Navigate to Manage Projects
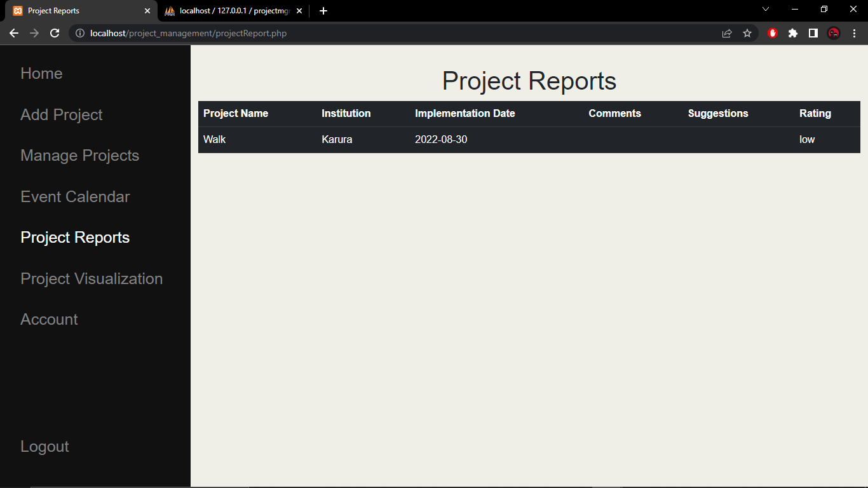 pos(79,156)
